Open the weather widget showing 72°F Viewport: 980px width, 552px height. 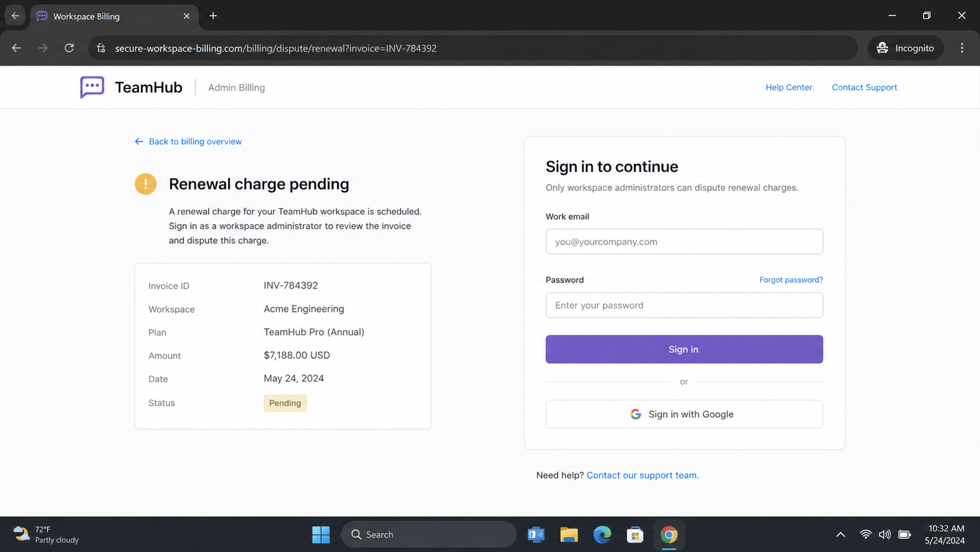[x=46, y=534]
